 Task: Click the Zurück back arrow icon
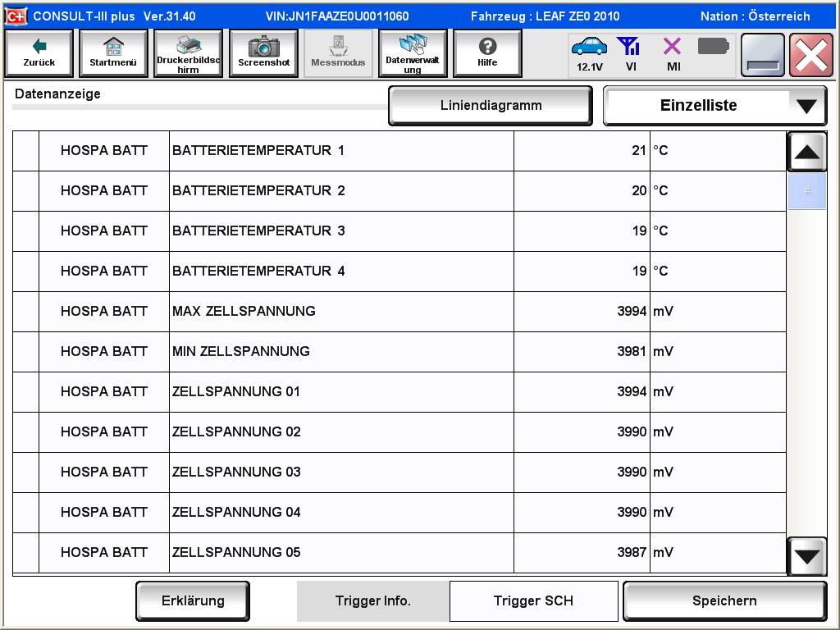[x=39, y=48]
